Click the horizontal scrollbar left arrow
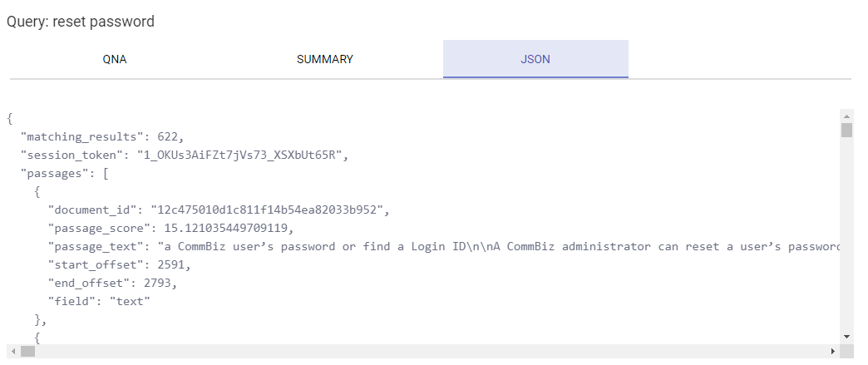Screen dimensions: 868x365 (x=12, y=352)
